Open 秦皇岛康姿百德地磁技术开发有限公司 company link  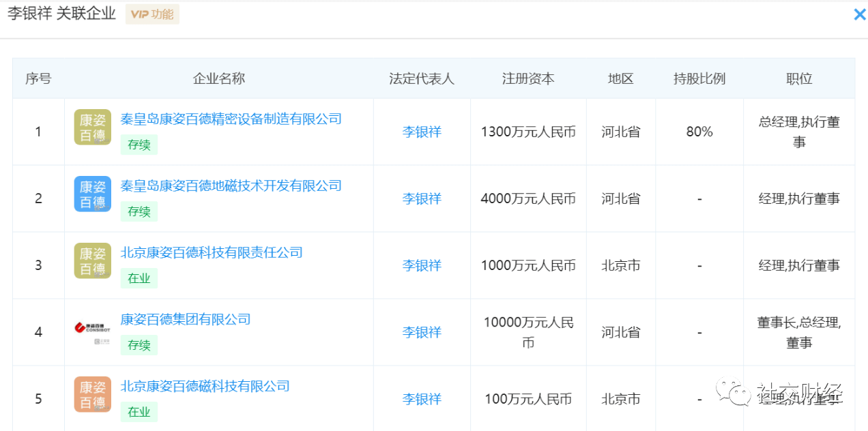(231, 186)
